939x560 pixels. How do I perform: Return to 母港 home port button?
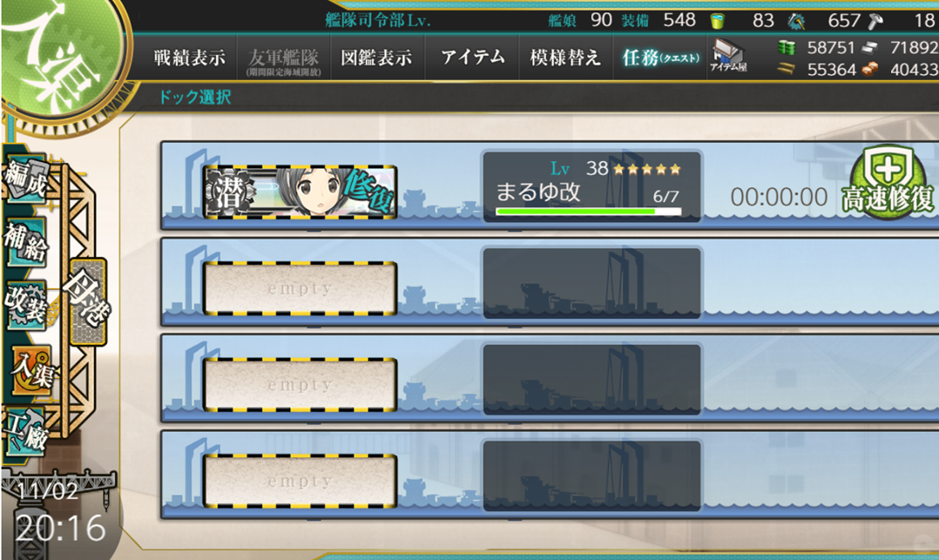88,302
